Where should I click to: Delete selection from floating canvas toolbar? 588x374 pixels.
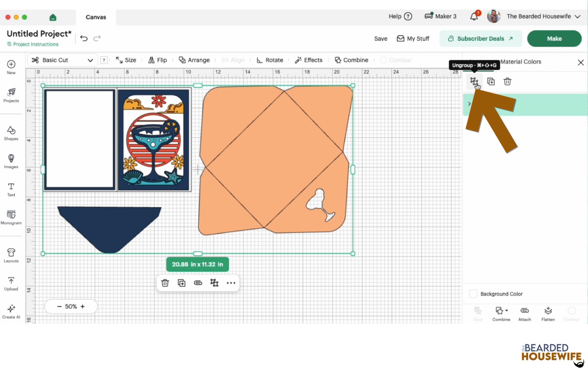[x=165, y=283]
